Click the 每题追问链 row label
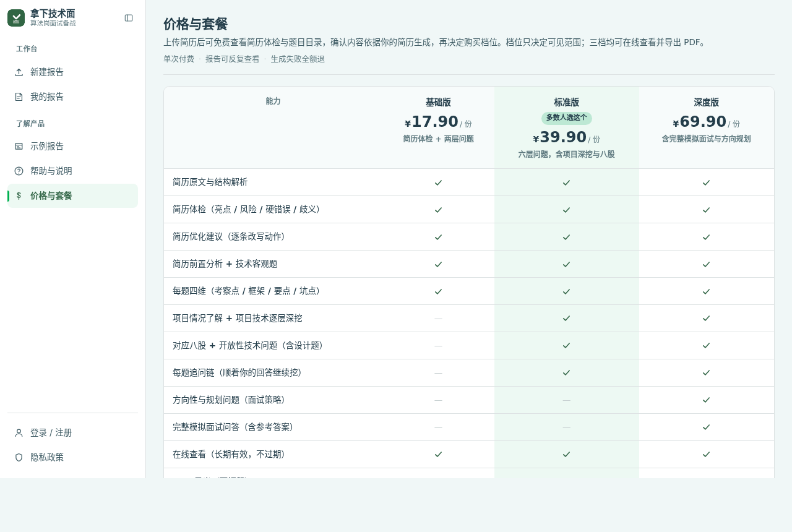 click(x=237, y=373)
